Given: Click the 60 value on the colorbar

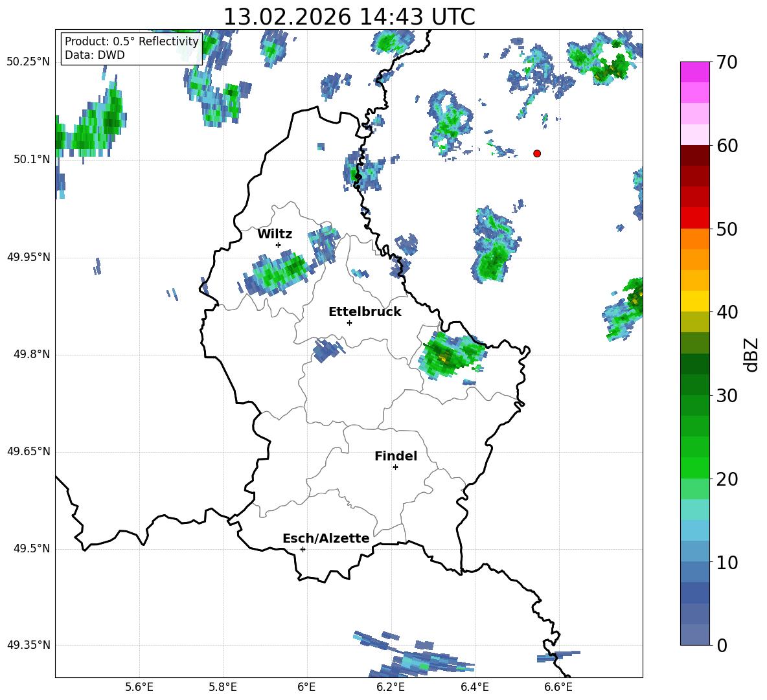Looking at the screenshot, I should pyautogui.click(x=726, y=146).
